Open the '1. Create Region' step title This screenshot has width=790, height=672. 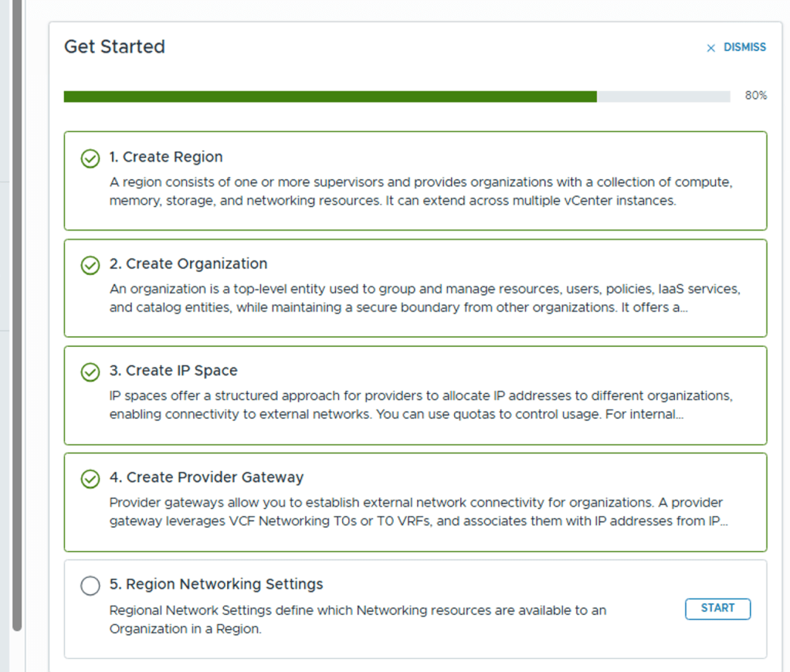[165, 157]
